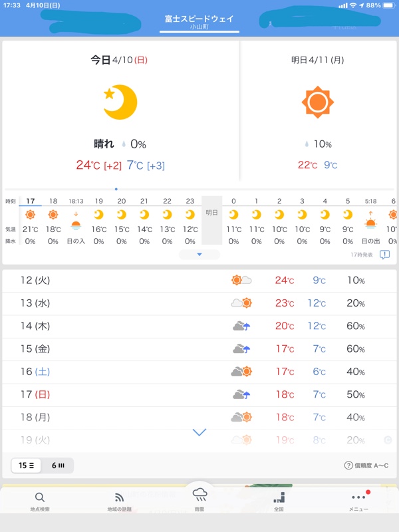The height and width of the screenshot is (532, 399).
Task: Tap the sun icon for hour 17
Action: coord(30,214)
